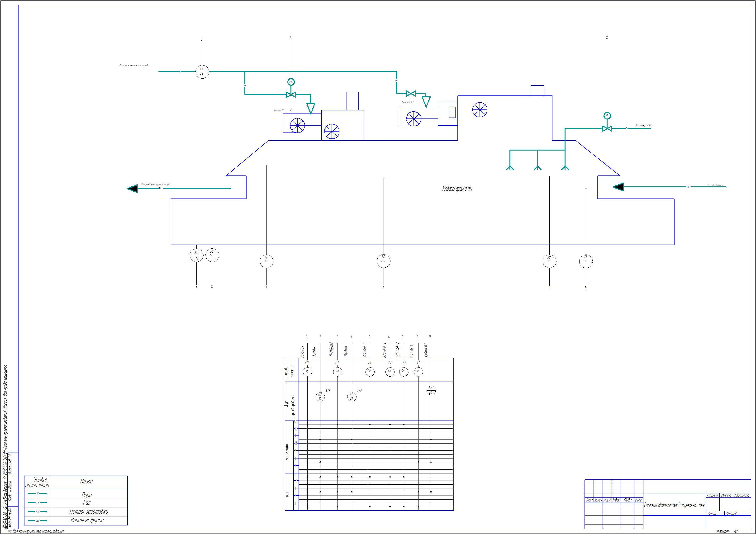The height and width of the screenshot is (534, 756).
Task: Select the SE 6a speed sensor circle
Action: tap(212, 255)
